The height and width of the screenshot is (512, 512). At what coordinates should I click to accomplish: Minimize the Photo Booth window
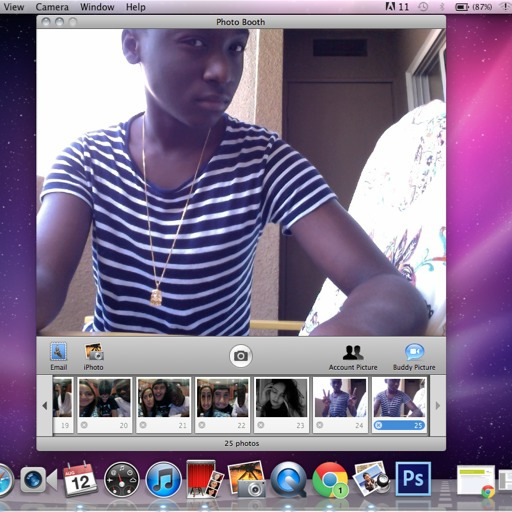coord(59,22)
